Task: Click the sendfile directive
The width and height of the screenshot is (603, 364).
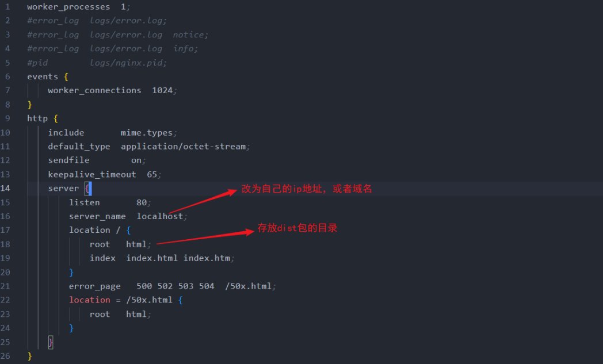Action: coord(68,160)
